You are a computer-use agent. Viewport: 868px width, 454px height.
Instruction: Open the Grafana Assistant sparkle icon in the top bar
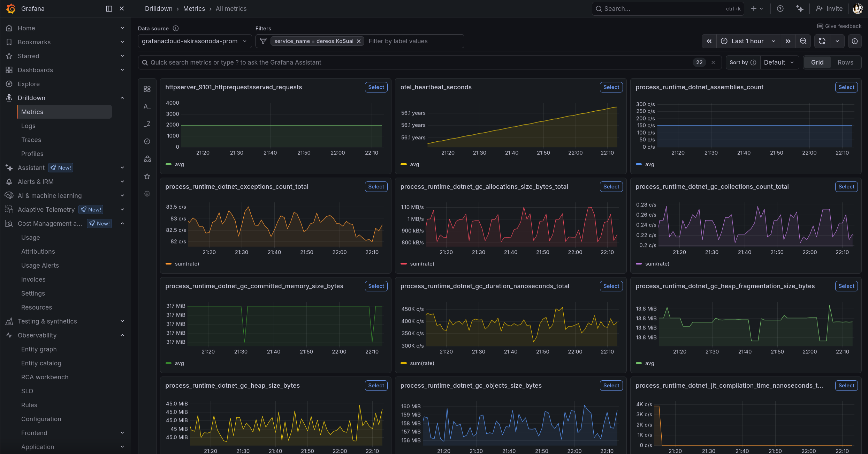(800, 9)
